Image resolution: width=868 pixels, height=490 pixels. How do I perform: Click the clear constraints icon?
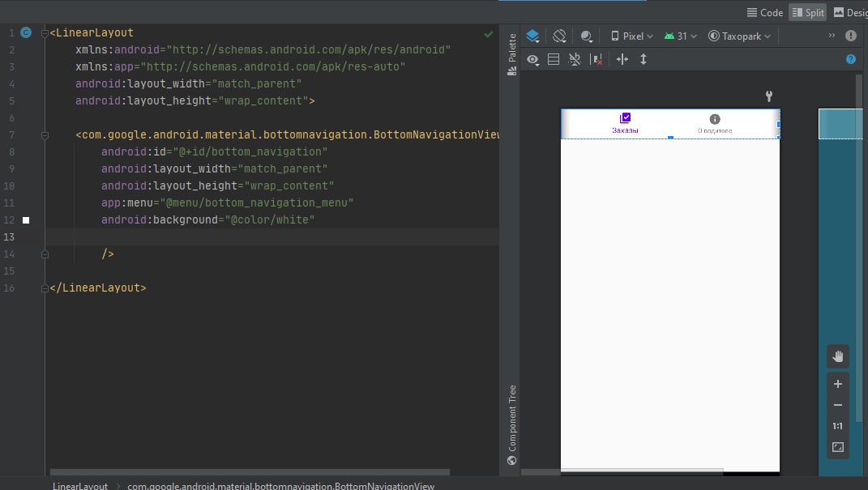pyautogui.click(x=596, y=59)
